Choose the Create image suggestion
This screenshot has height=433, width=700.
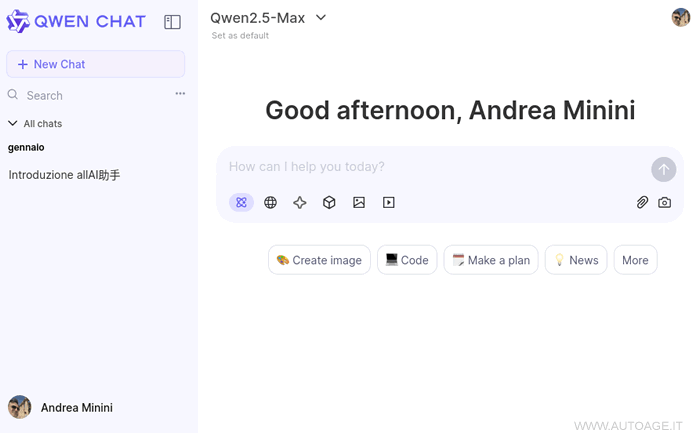pyautogui.click(x=319, y=260)
